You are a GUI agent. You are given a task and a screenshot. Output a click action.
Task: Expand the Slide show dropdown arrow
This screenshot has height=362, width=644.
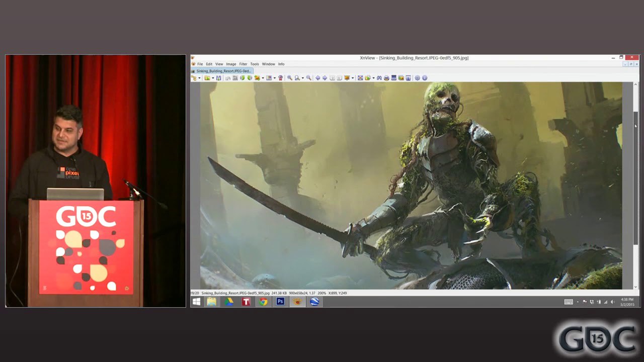click(352, 78)
